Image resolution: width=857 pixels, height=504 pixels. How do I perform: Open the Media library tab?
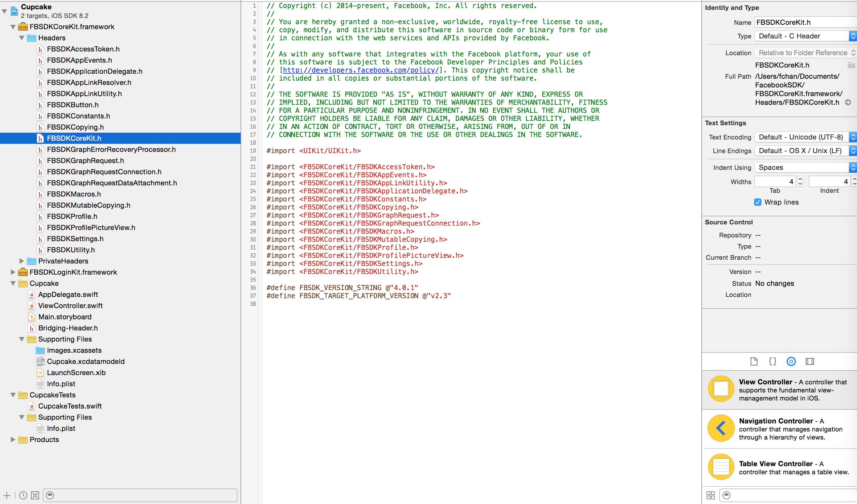tap(810, 361)
